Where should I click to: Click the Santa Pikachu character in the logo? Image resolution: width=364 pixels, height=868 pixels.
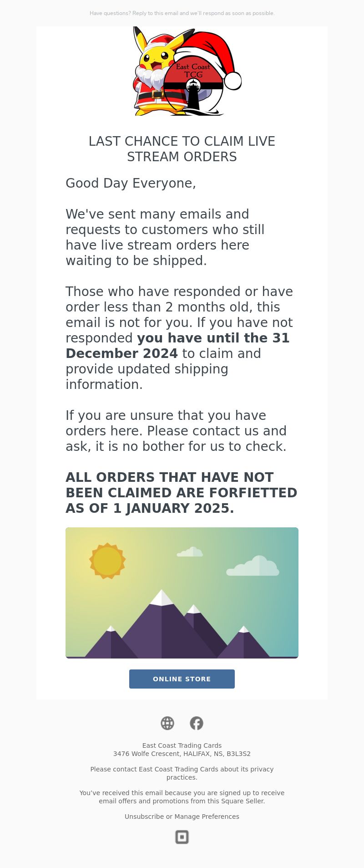click(152, 73)
